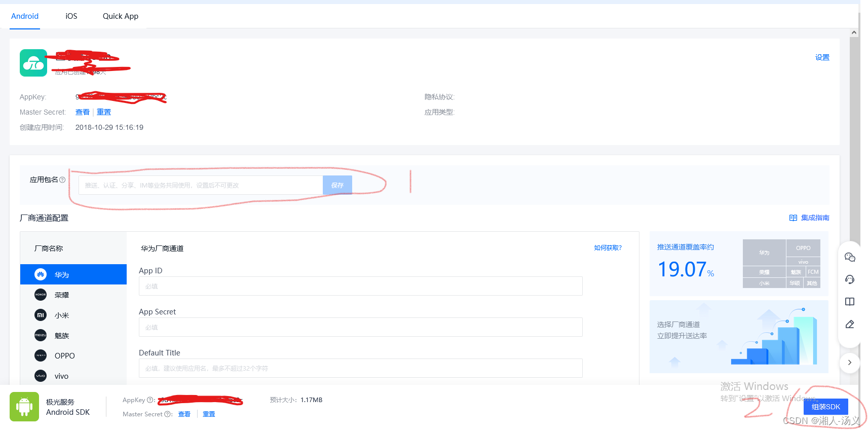Click the 小米 cell in coverage chart
The width and height of the screenshot is (868, 430).
pos(764,283)
